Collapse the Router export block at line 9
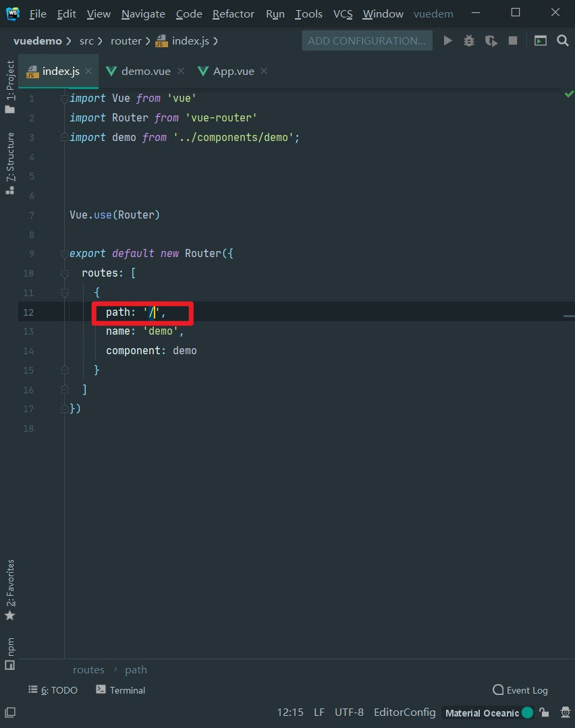Image resolution: width=575 pixels, height=728 pixels. [64, 253]
